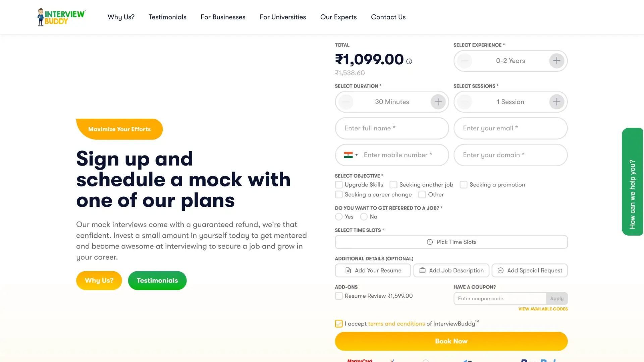This screenshot has width=644, height=362.
Task: Open the For Businesses menu item
Action: tap(223, 17)
